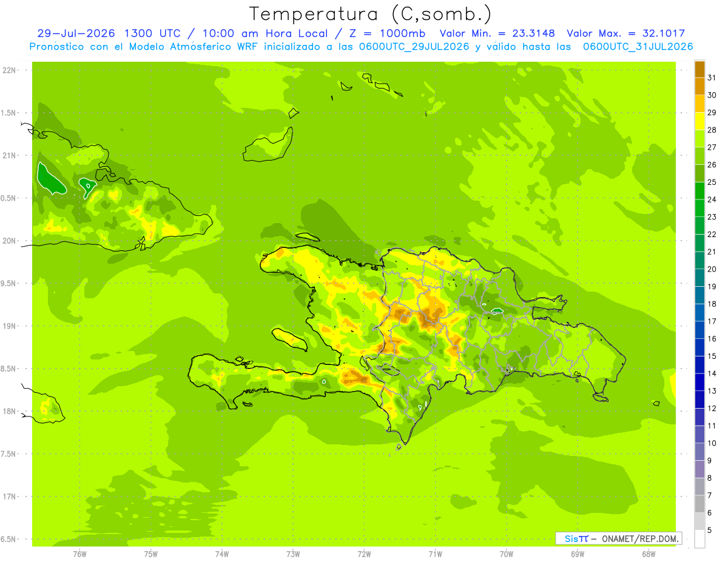
Task: Click the 'Temperatura (C,somb.)' map title
Action: [x=371, y=14]
